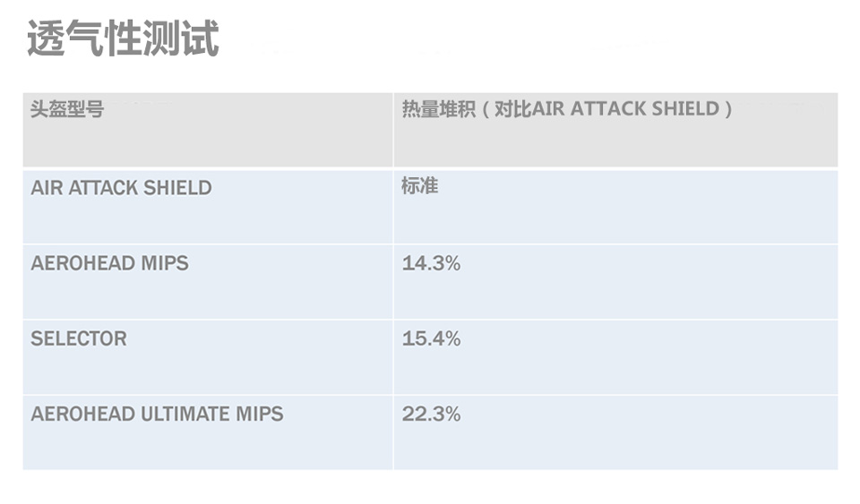Select the SELECTOR row label

(79, 338)
